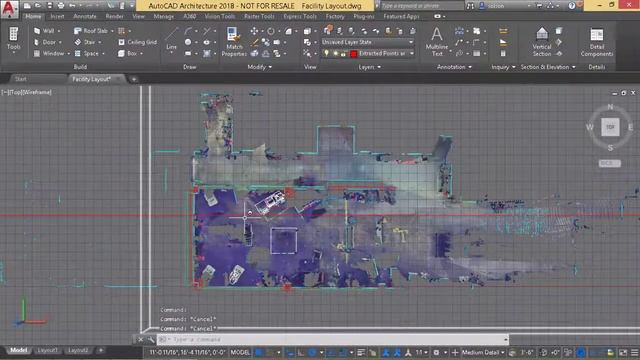The height and width of the screenshot is (360, 640).
Task: Click the search keyword input box
Action: coord(423,6)
